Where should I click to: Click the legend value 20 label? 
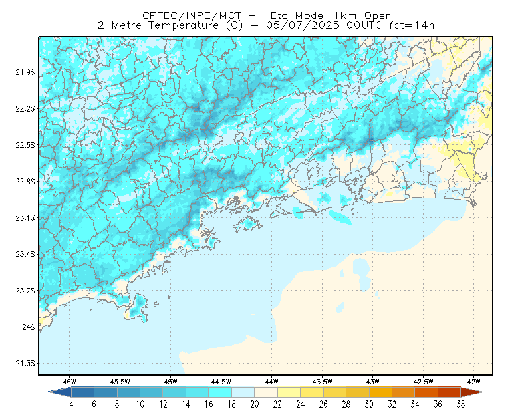click(x=255, y=404)
